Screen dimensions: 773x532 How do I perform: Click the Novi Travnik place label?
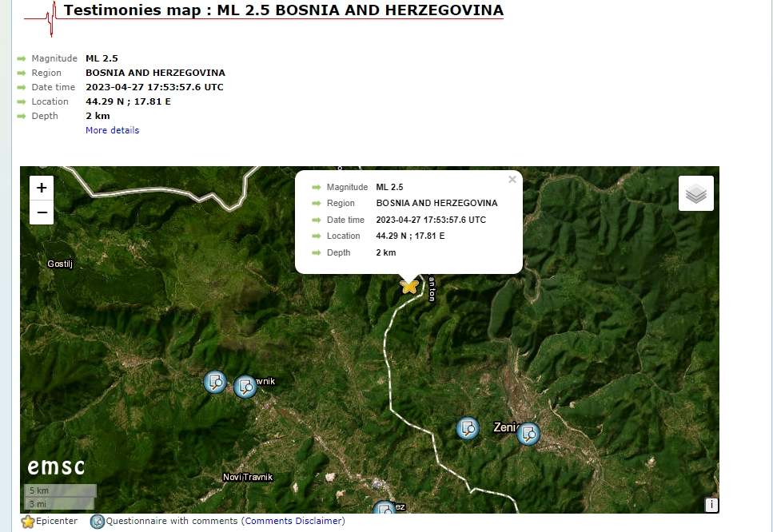coord(248,477)
